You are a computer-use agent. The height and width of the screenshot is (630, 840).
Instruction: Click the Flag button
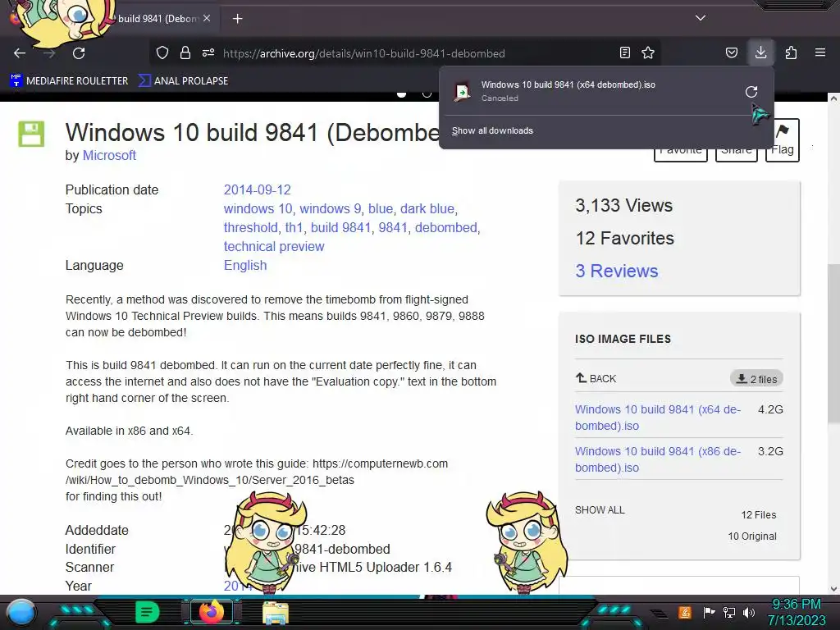pos(783,139)
